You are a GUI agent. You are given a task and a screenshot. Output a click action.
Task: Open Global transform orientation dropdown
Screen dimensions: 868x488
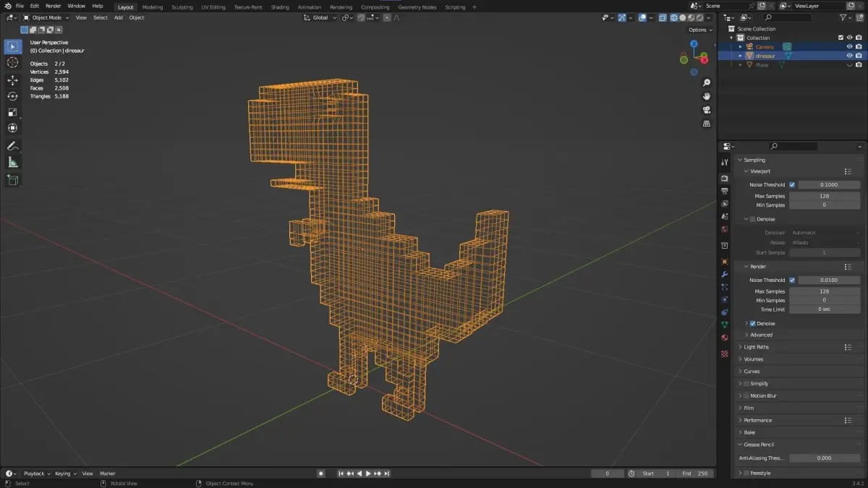coord(320,17)
